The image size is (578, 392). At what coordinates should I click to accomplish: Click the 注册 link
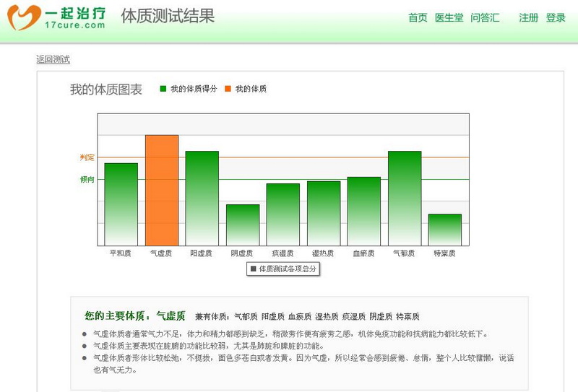click(x=529, y=17)
